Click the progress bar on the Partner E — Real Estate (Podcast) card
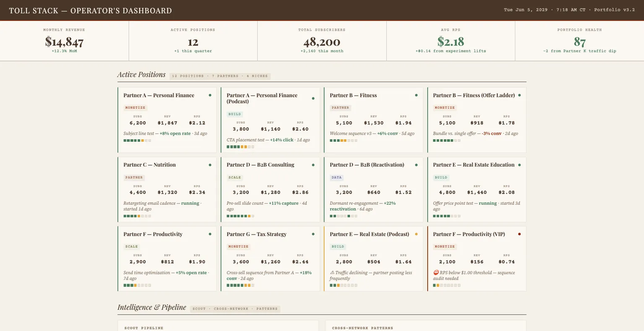This screenshot has height=331, width=644. coord(343,285)
